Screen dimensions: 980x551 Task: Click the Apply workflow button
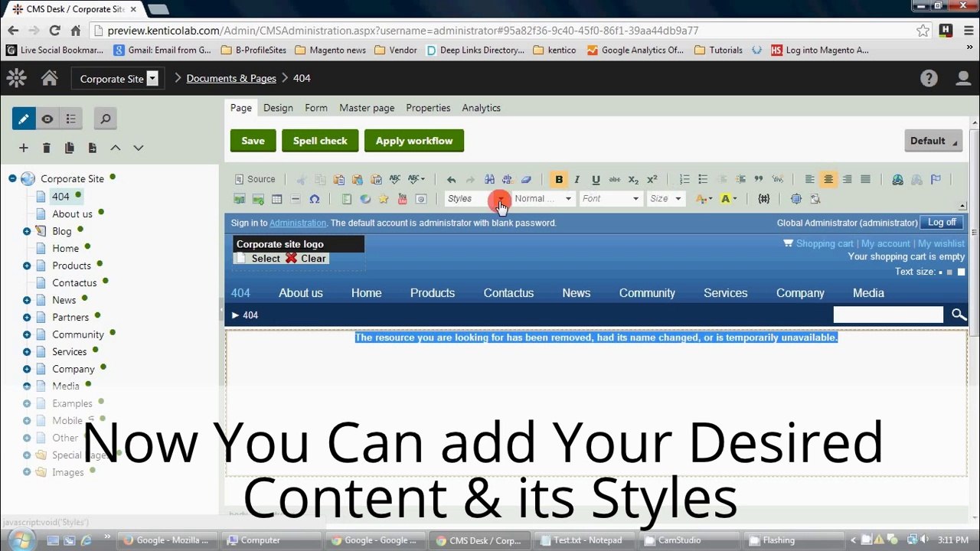414,141
